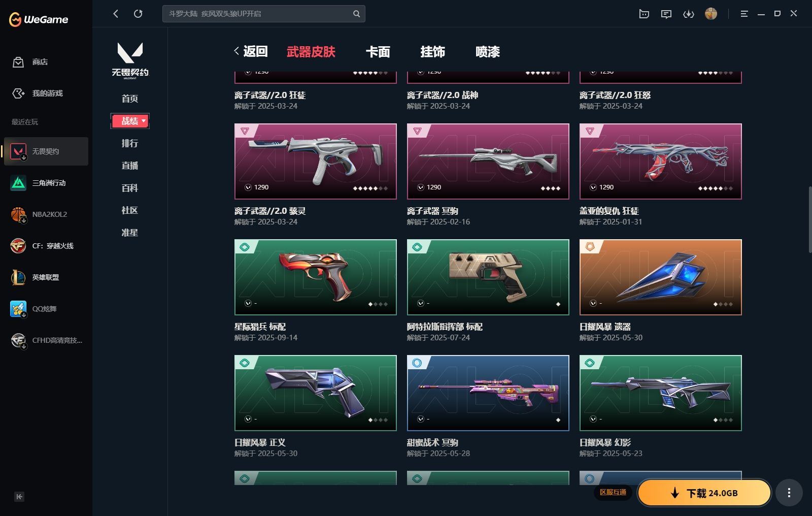Expand the 战绩 dropdown menu
This screenshot has width=812, height=516.
click(130, 121)
